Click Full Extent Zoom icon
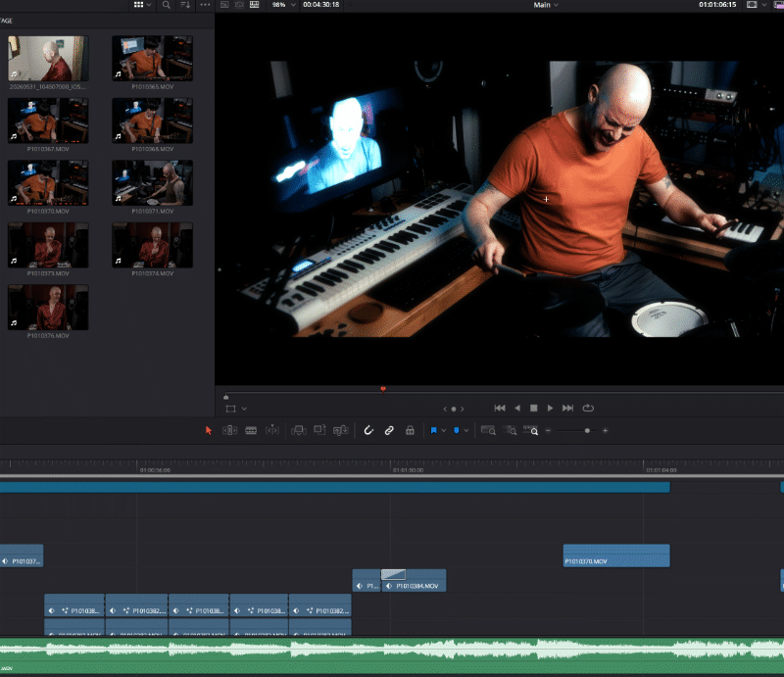Image resolution: width=784 pixels, height=677 pixels. tap(488, 430)
